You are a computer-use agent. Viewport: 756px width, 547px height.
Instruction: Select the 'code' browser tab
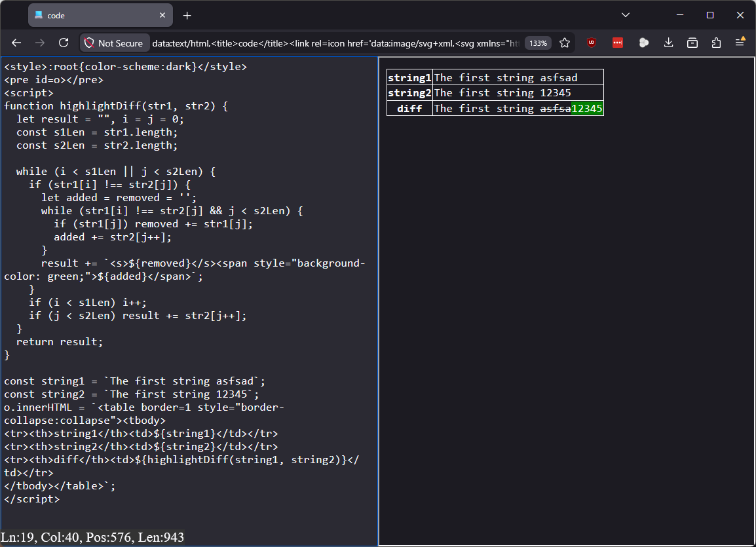(100, 16)
